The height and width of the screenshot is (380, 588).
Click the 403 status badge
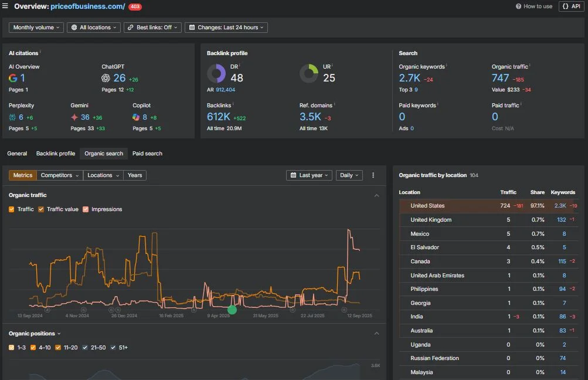click(x=135, y=7)
